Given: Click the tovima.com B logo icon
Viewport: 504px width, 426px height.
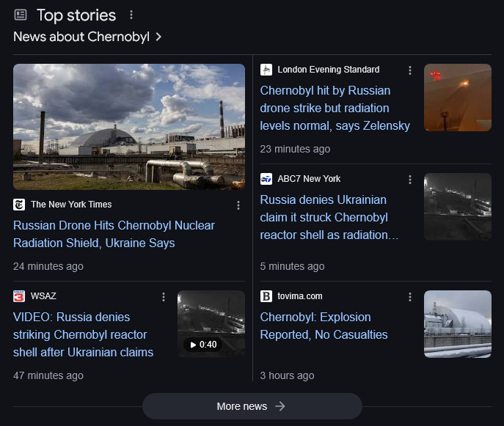Looking at the screenshot, I should pyautogui.click(x=266, y=296).
